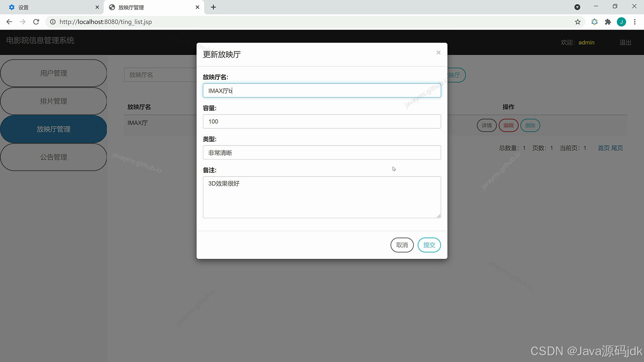Click 详情 button for IMAX厅 row
The height and width of the screenshot is (362, 644).
coord(487,125)
